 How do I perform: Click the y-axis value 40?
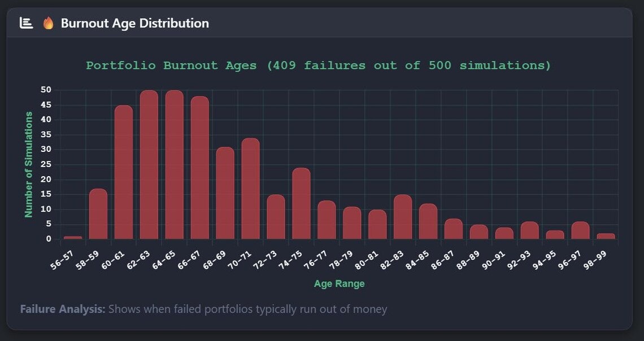46,120
